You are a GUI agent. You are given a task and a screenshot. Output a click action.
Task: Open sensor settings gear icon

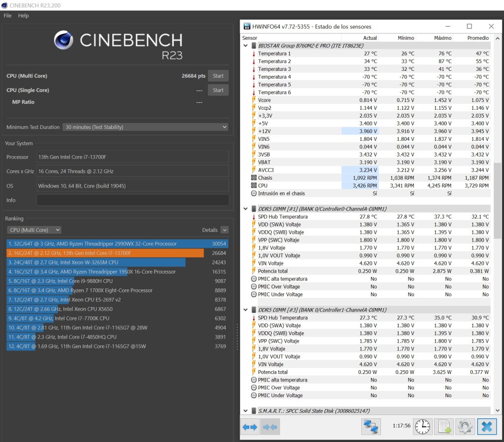[x=465, y=427]
